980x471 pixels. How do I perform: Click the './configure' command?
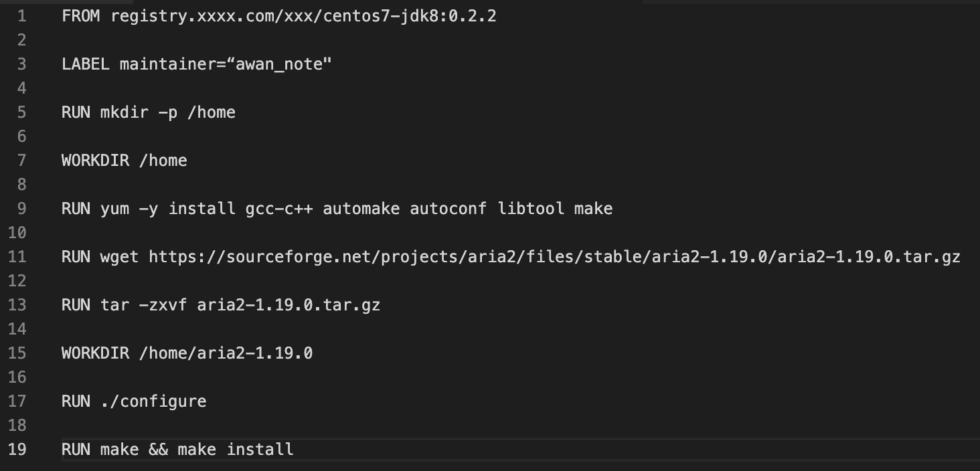[x=153, y=401]
